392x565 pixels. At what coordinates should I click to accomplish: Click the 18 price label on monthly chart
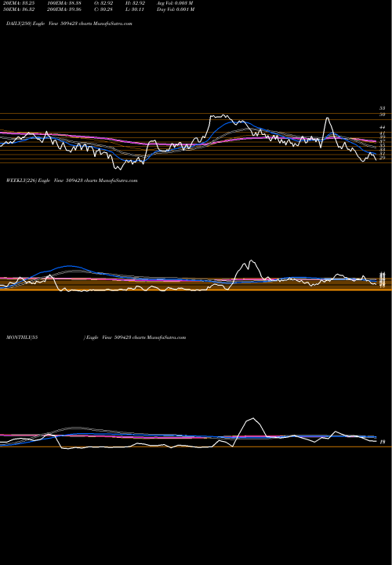(x=383, y=441)
